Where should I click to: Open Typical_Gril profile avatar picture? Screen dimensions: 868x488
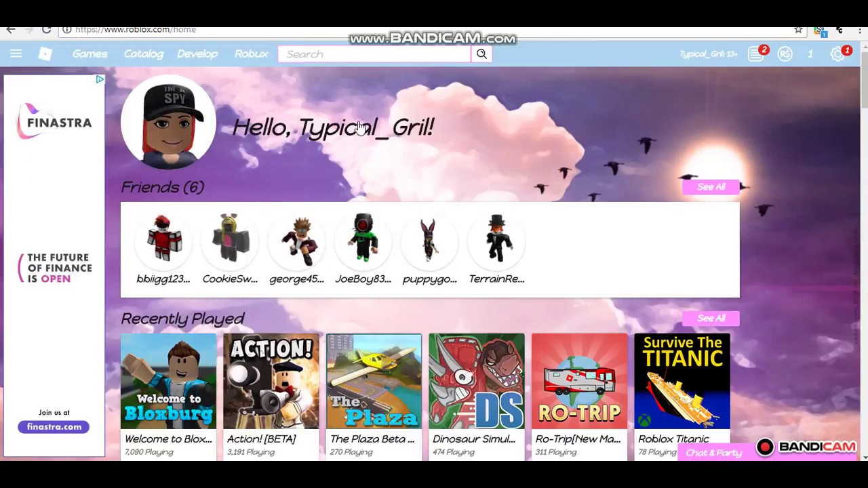[x=168, y=123]
